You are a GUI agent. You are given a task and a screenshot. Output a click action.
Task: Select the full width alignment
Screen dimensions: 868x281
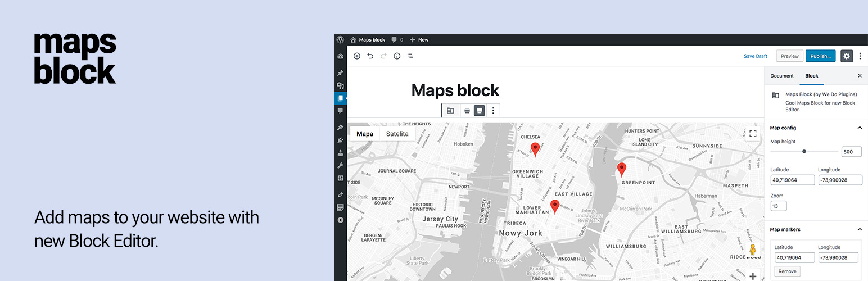pos(479,111)
